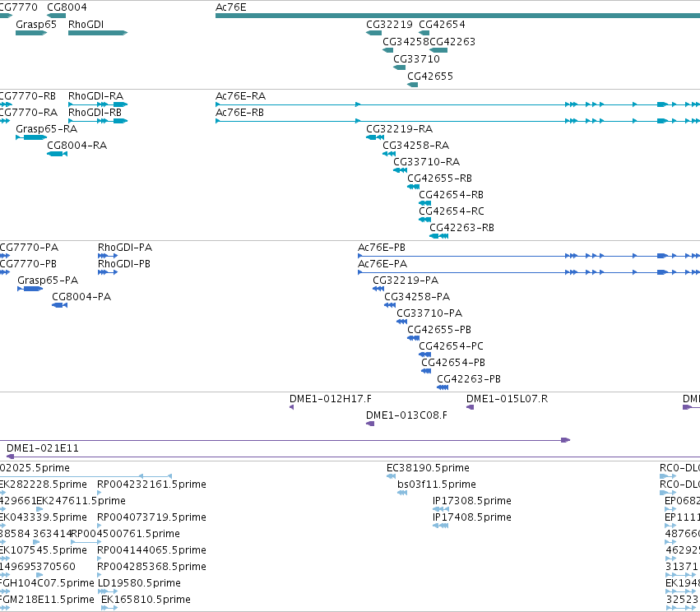This screenshot has height=612, width=700.
Task: Click the DME1-021E11 clone label
Action: (43, 448)
